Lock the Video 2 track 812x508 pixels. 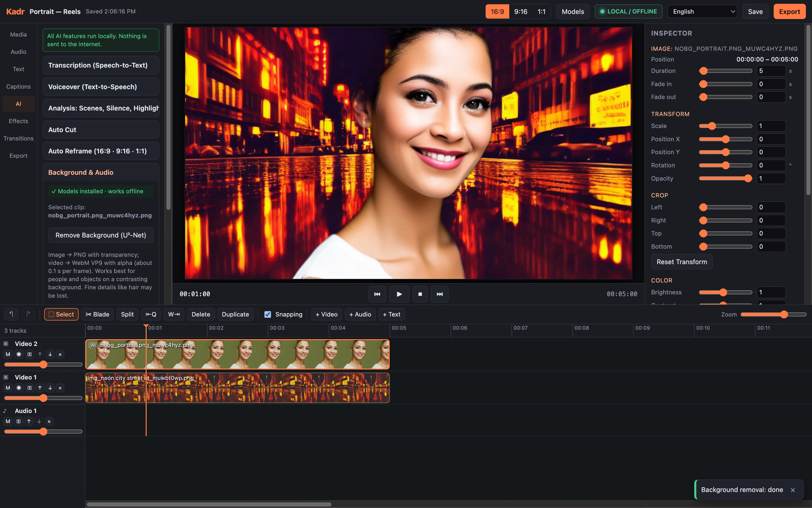point(29,354)
